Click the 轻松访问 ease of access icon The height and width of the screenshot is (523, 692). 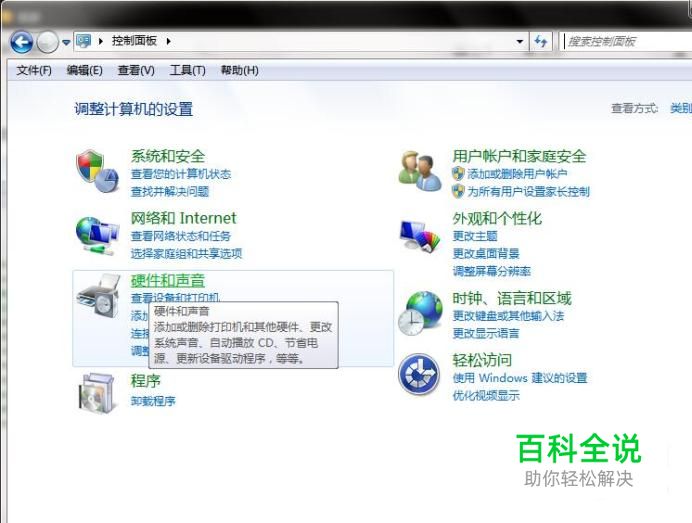click(x=419, y=374)
